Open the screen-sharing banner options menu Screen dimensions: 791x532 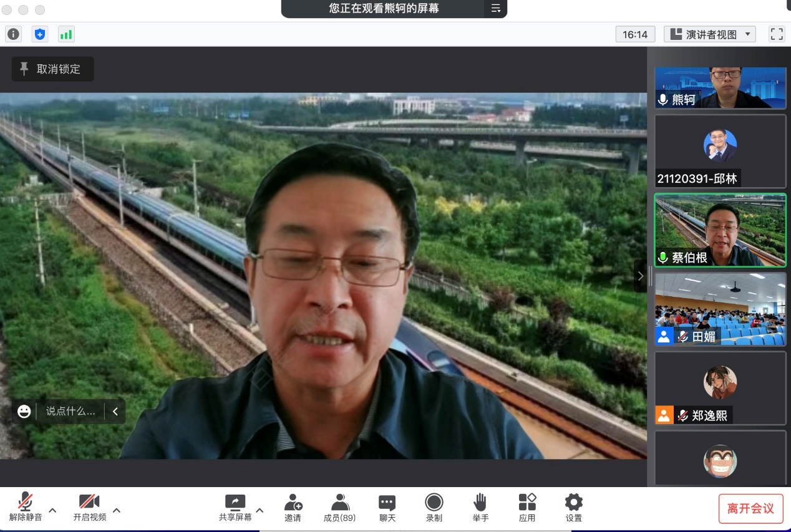[496, 9]
